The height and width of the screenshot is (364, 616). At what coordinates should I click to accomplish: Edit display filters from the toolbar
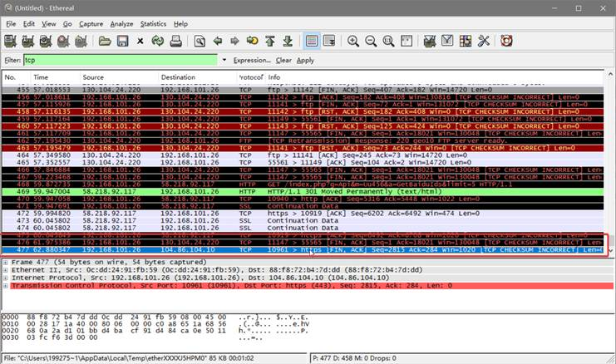pos(447,41)
